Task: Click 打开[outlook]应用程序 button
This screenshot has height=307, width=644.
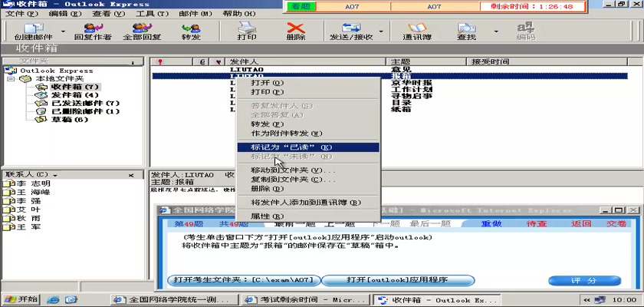Action: (398, 280)
